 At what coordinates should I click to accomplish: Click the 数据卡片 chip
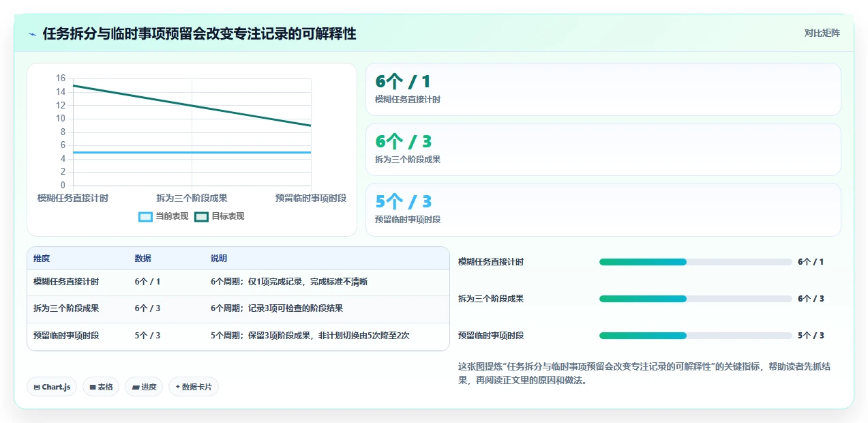[194, 387]
